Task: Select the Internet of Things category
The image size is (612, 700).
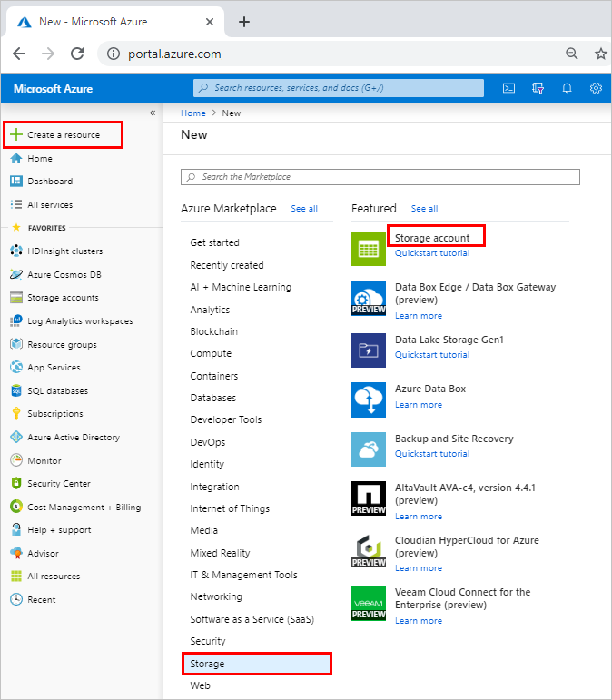Action: tap(230, 508)
